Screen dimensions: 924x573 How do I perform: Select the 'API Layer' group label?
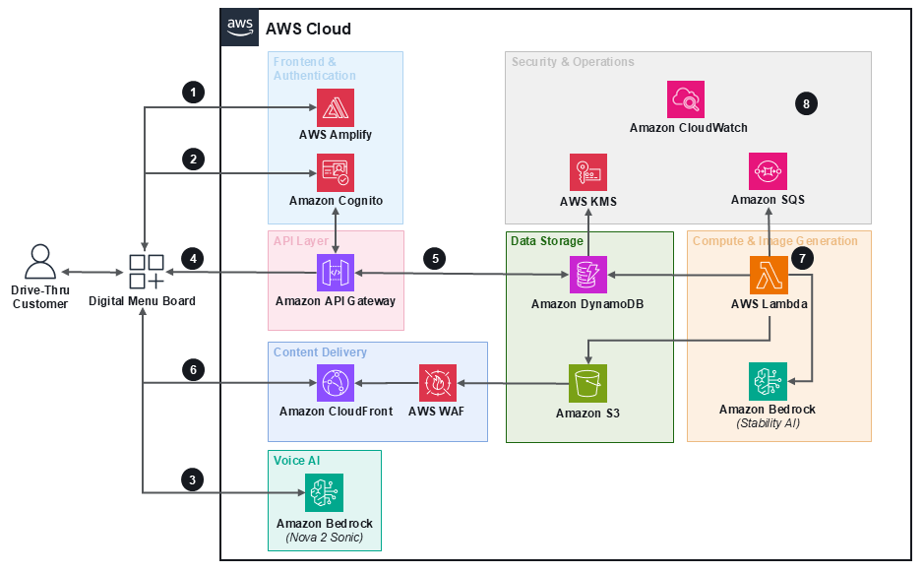301,241
